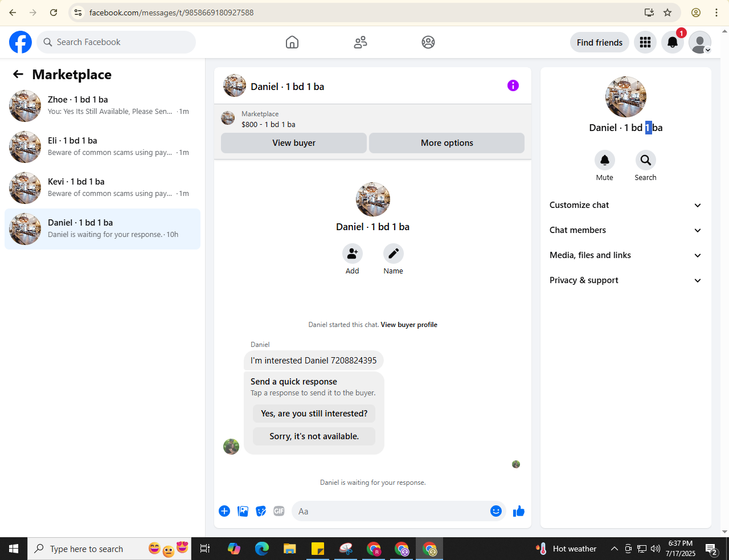Open File Explorer from taskbar

[x=290, y=549]
